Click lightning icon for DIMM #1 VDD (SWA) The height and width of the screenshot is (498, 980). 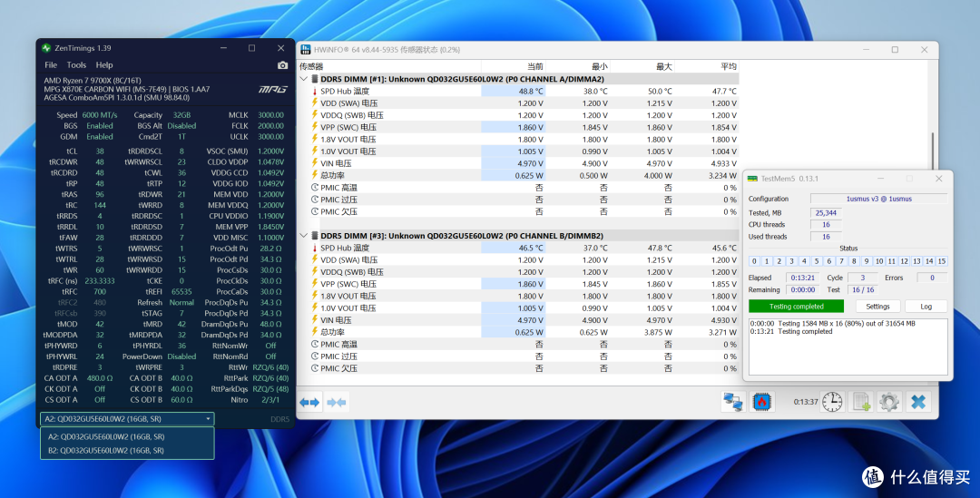(314, 103)
